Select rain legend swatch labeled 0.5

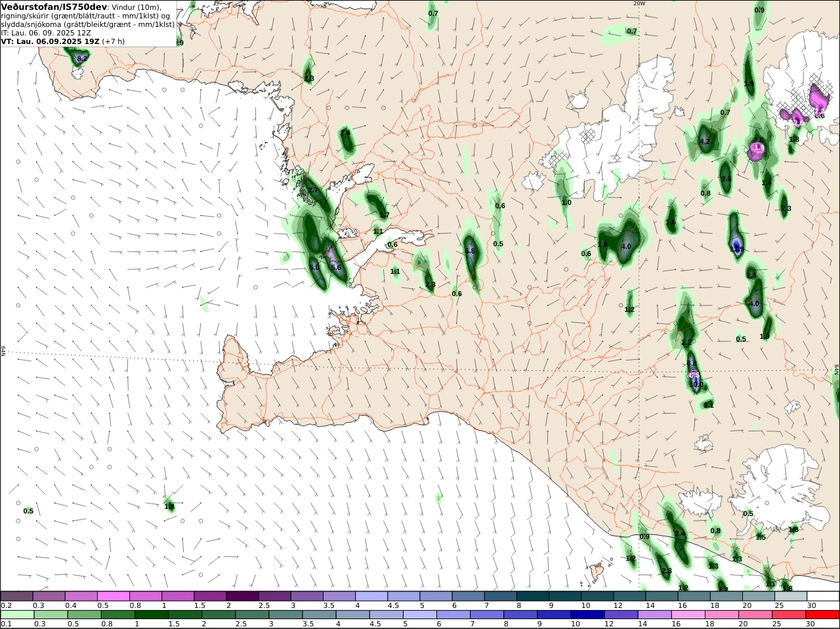click(x=84, y=615)
